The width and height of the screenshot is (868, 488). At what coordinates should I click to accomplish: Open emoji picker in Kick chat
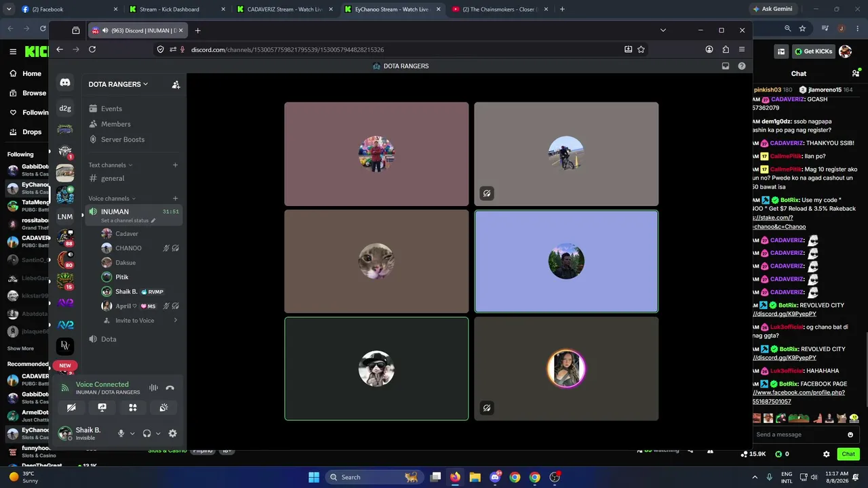pos(850,434)
